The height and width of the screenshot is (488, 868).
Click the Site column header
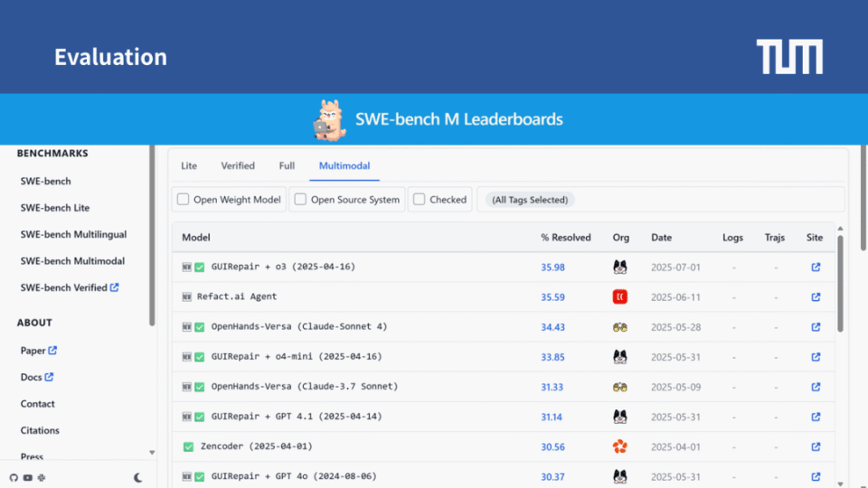[x=815, y=238]
